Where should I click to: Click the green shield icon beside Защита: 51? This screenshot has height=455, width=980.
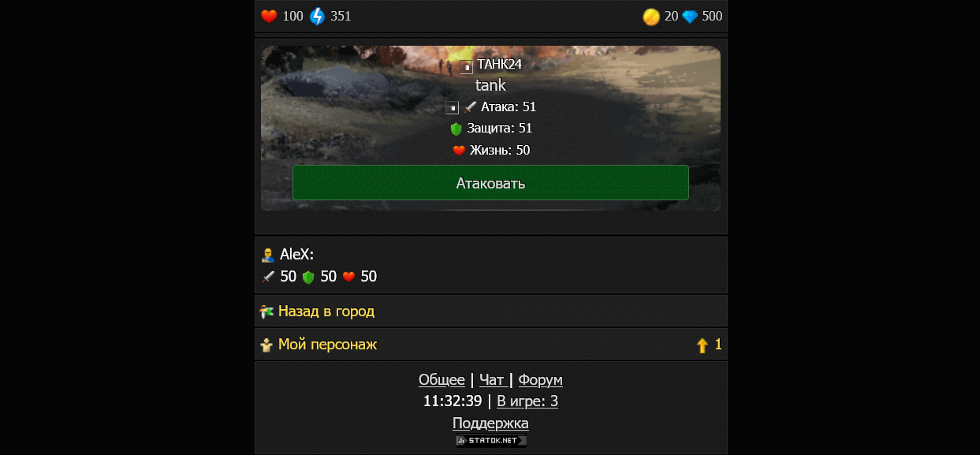pyautogui.click(x=456, y=129)
